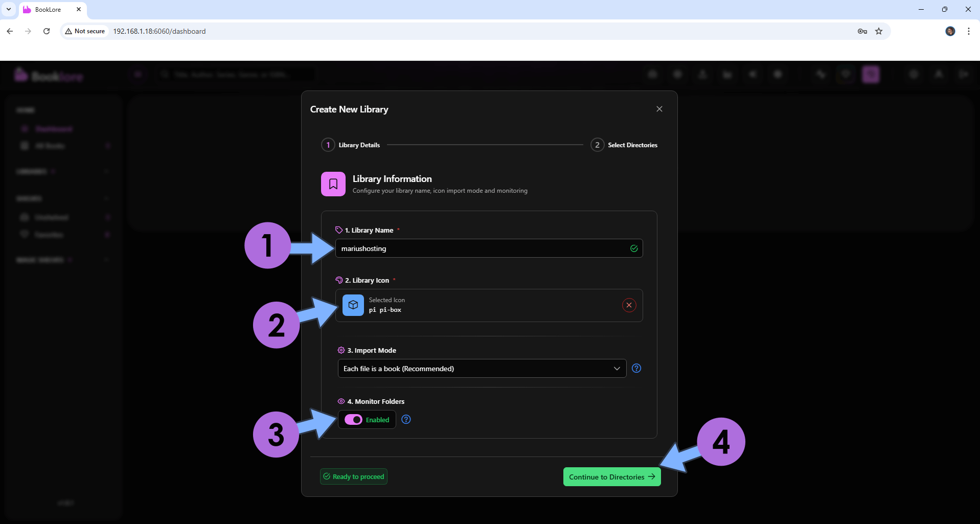The height and width of the screenshot is (524, 980).
Task: Open the Chrome profile avatar
Action: point(950,31)
